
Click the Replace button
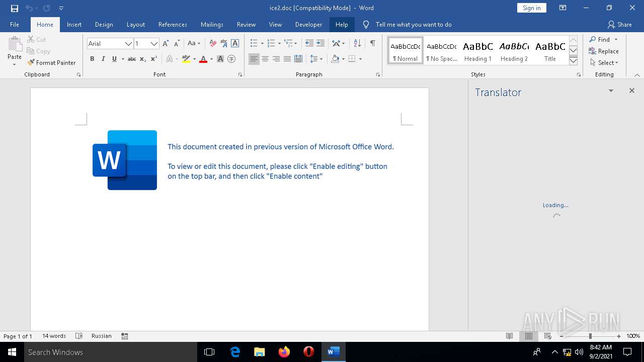click(604, 51)
